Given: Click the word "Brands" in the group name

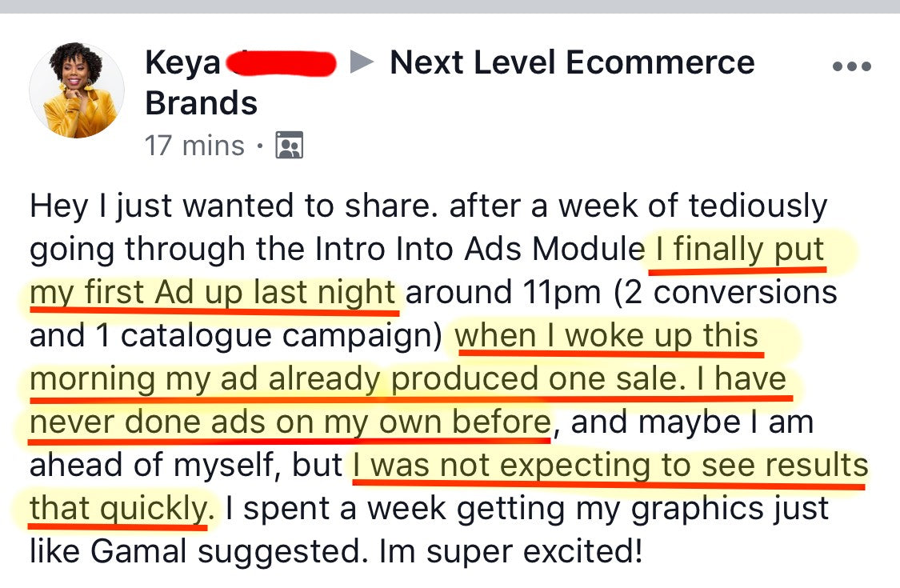Looking at the screenshot, I should 202,103.
